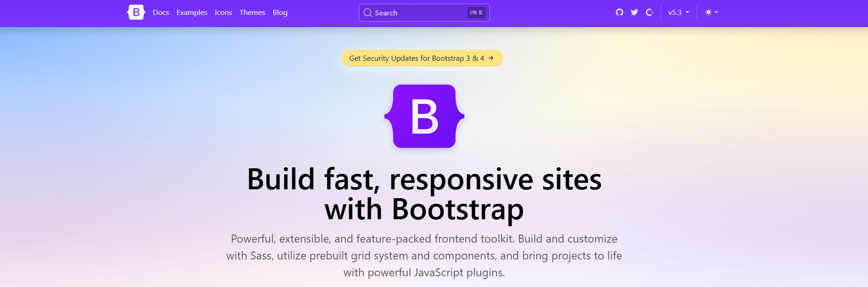Click the large Bootstrap B hero logo
868x287 pixels.
[424, 116]
